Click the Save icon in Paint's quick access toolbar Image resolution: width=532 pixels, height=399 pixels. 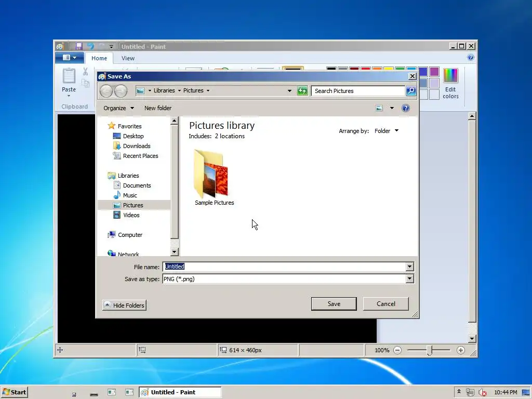click(79, 46)
